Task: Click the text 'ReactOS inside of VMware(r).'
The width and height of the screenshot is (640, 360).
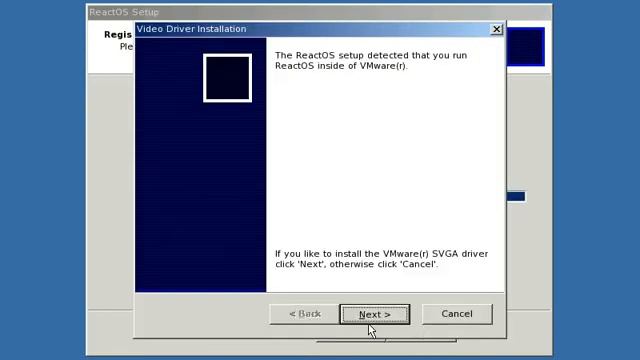Action: point(341,66)
